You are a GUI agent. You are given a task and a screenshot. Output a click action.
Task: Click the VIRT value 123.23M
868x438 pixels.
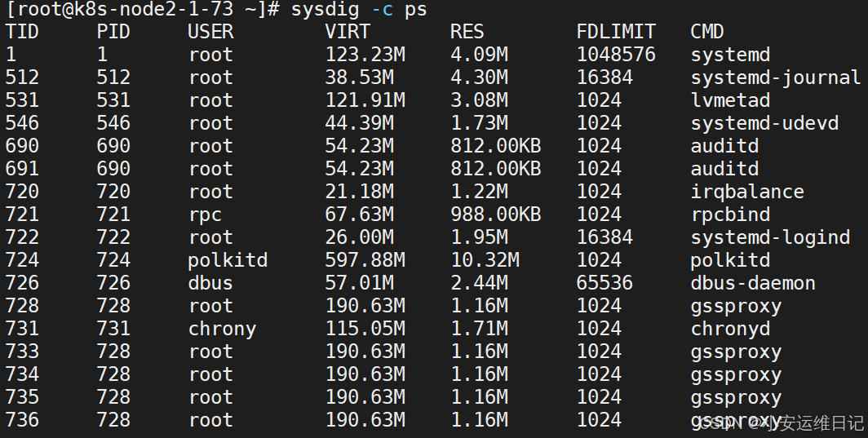pos(365,55)
